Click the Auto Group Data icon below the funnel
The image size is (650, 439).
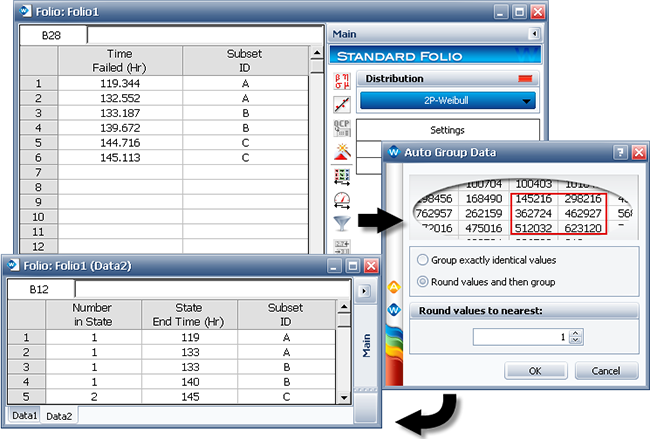(x=342, y=247)
